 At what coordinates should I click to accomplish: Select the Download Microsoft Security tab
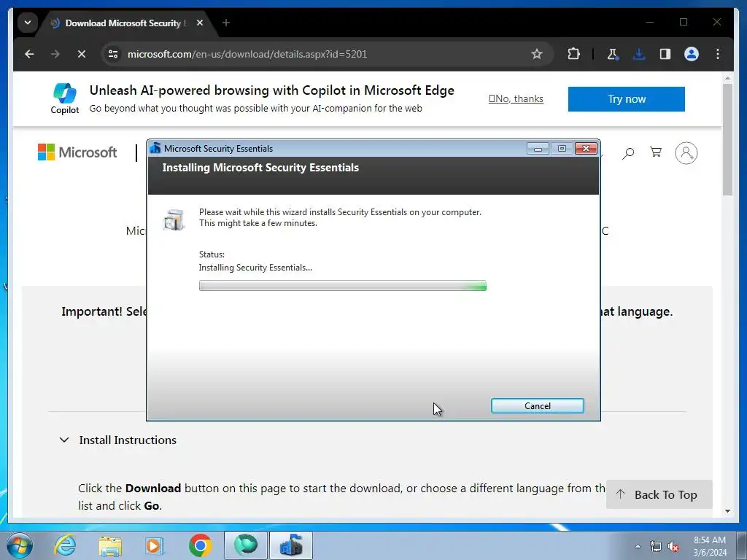click(125, 23)
